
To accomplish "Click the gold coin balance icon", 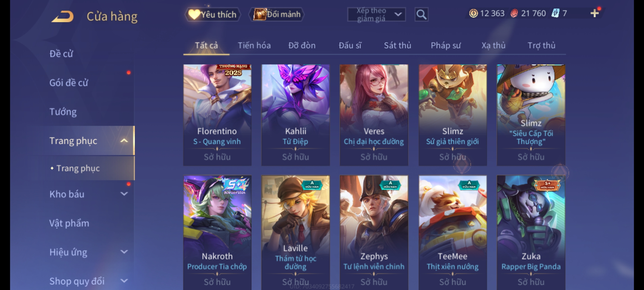I will point(473,13).
